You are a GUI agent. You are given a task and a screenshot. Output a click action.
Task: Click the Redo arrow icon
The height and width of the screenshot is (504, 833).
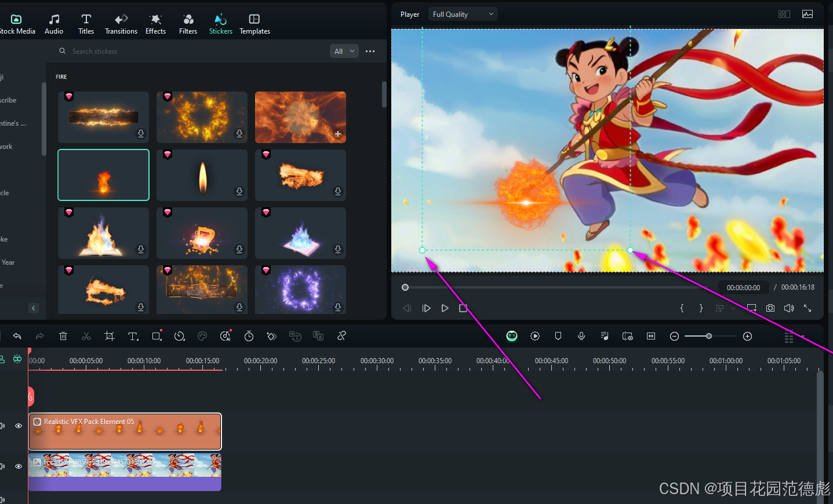pyautogui.click(x=40, y=336)
